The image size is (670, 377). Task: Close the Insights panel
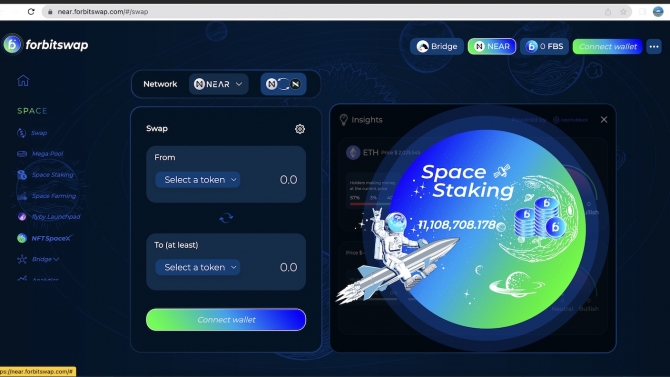(x=604, y=120)
